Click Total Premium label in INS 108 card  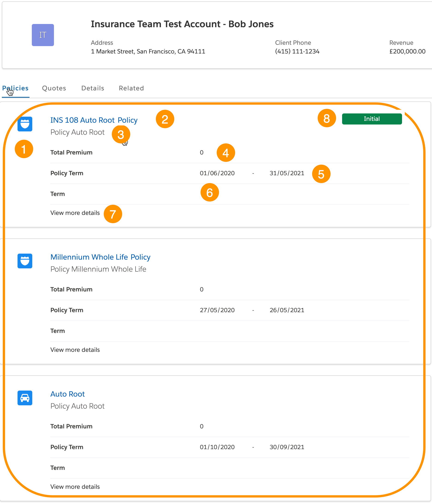click(71, 152)
